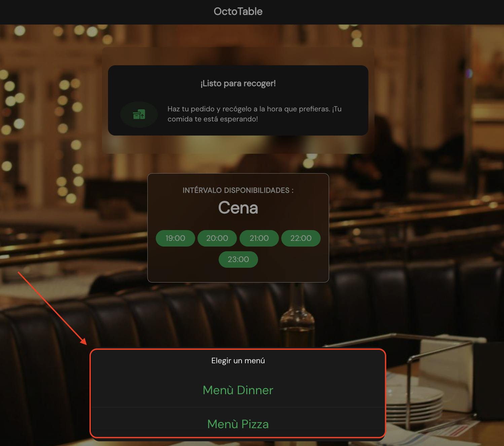504x446 pixels.
Task: Click the divider between Dinner and Pizza menus
Action: [x=238, y=407]
